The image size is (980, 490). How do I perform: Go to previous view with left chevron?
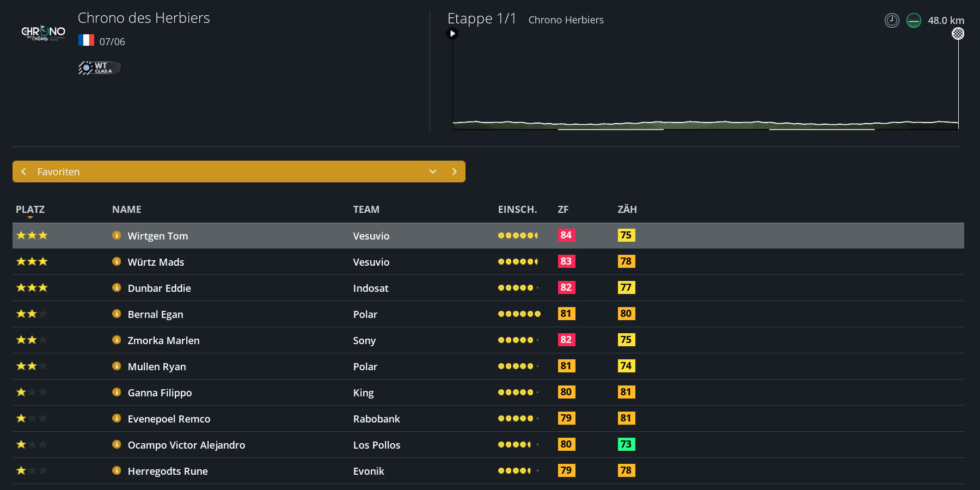tap(24, 171)
